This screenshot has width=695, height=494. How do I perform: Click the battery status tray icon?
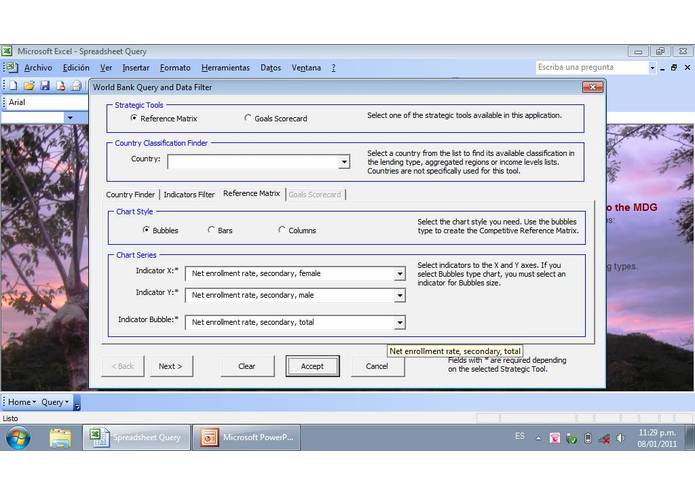coord(588,438)
